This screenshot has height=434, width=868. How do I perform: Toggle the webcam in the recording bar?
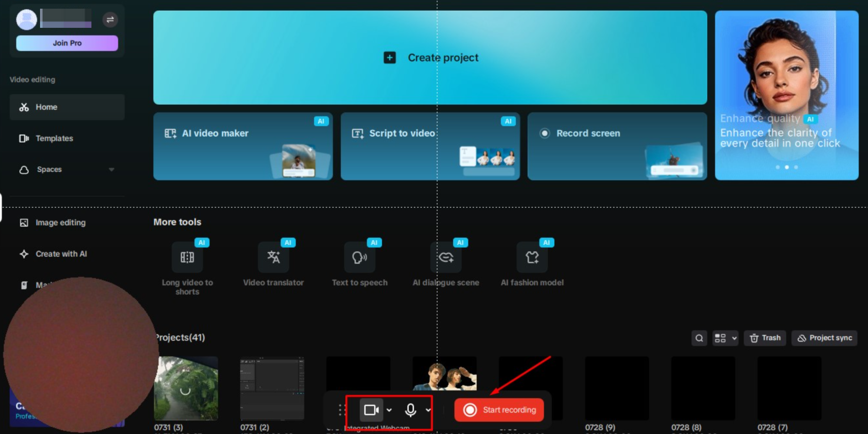point(371,409)
